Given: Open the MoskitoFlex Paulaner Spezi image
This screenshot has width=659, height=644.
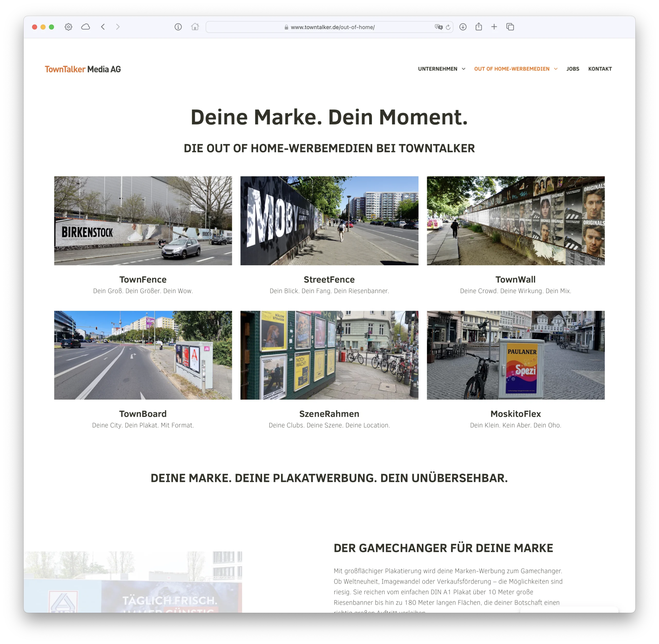Looking at the screenshot, I should 516,355.
